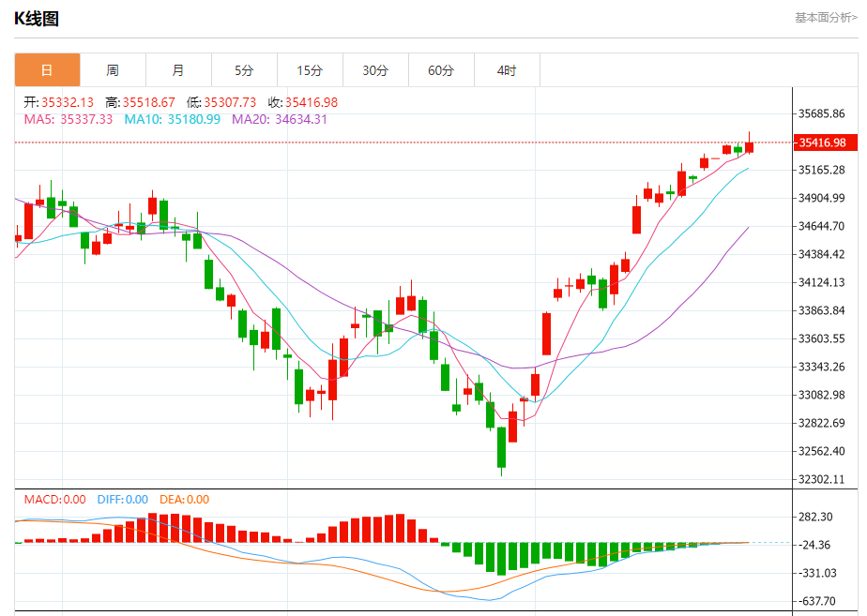Click the 32302.11 price axis label
867x616 pixels.
[822, 479]
